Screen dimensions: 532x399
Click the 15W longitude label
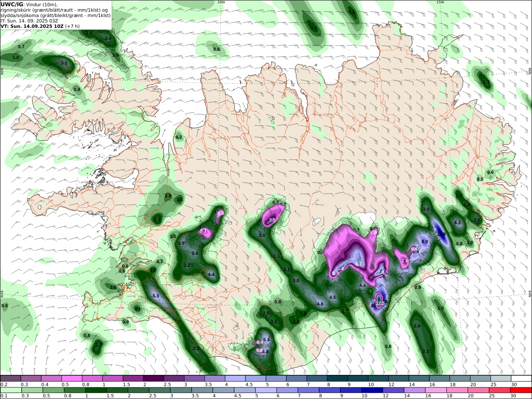(x=440, y=2)
